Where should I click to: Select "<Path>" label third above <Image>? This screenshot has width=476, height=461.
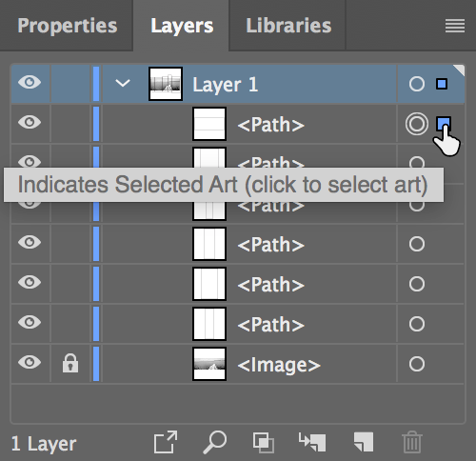tap(271, 245)
